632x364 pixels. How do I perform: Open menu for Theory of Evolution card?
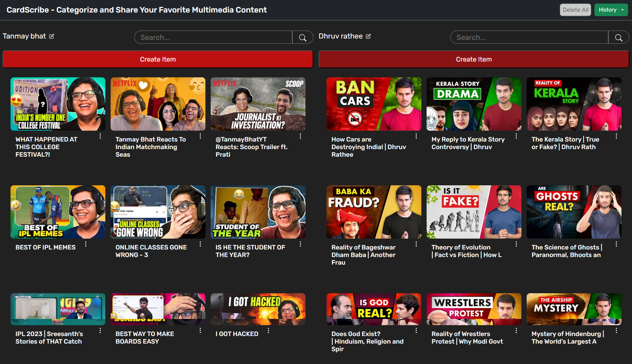click(516, 244)
